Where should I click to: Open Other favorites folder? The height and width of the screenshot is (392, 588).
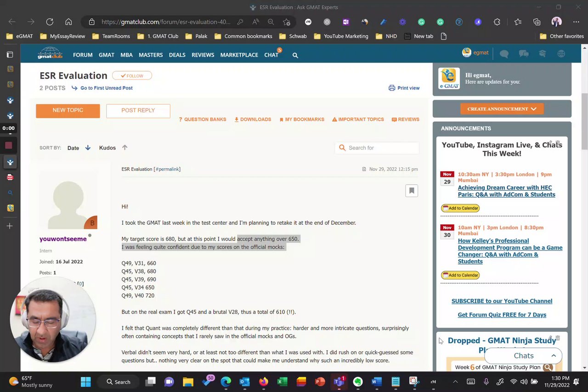561,36
